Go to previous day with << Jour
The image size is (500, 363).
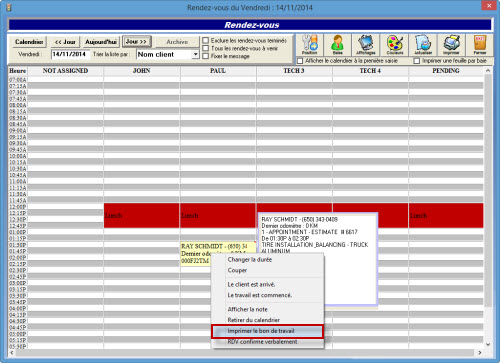click(65, 42)
